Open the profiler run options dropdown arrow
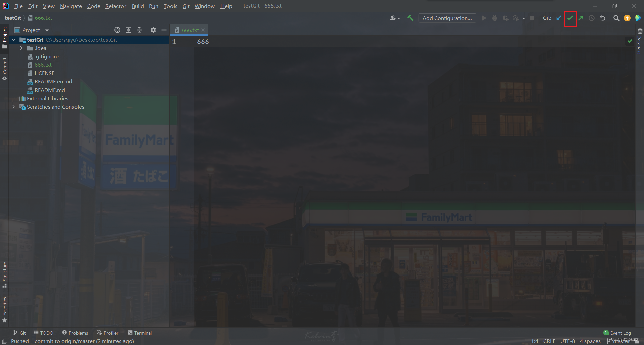 (524, 18)
